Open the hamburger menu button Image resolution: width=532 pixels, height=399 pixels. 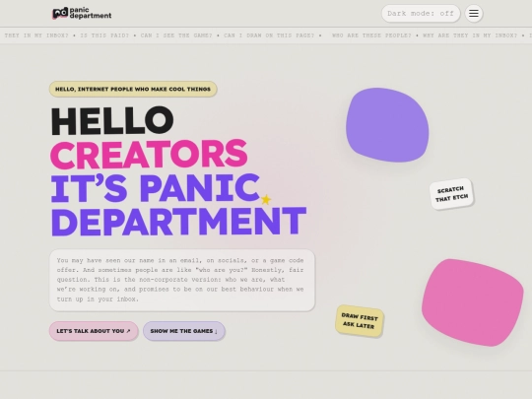click(x=474, y=14)
